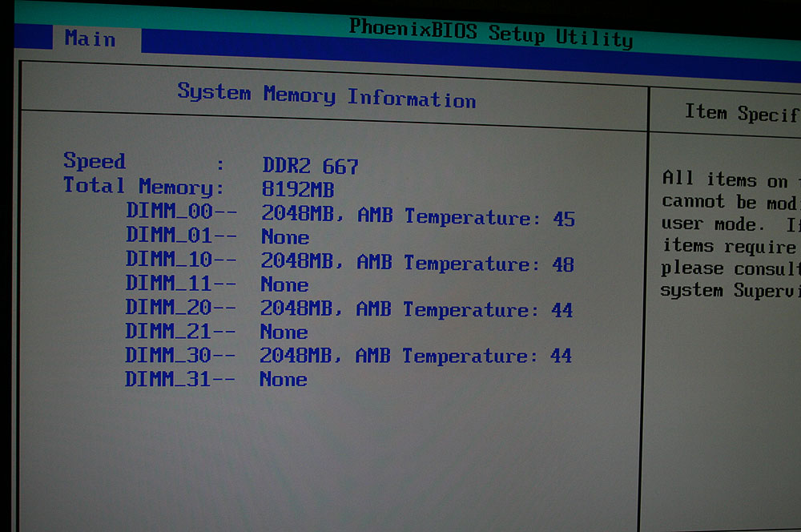This screenshot has width=801, height=532.
Task: Click the None value for DIMM_21
Action: click(284, 332)
